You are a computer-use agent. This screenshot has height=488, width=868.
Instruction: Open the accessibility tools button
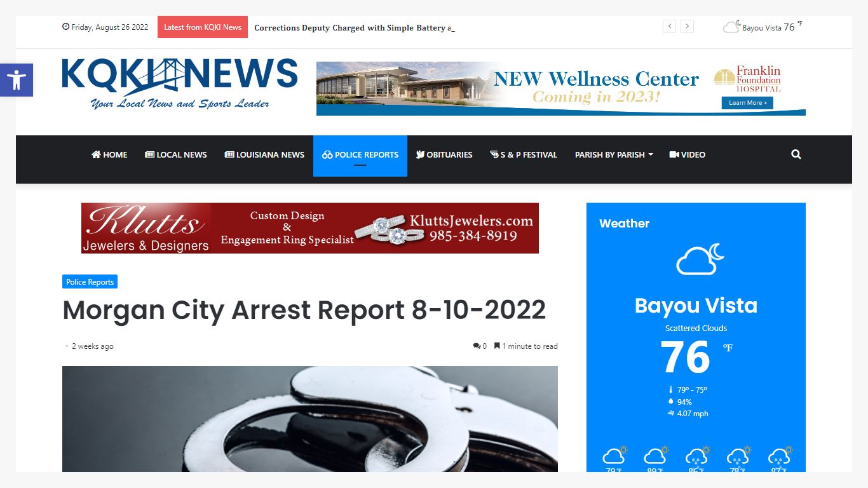coord(17,80)
